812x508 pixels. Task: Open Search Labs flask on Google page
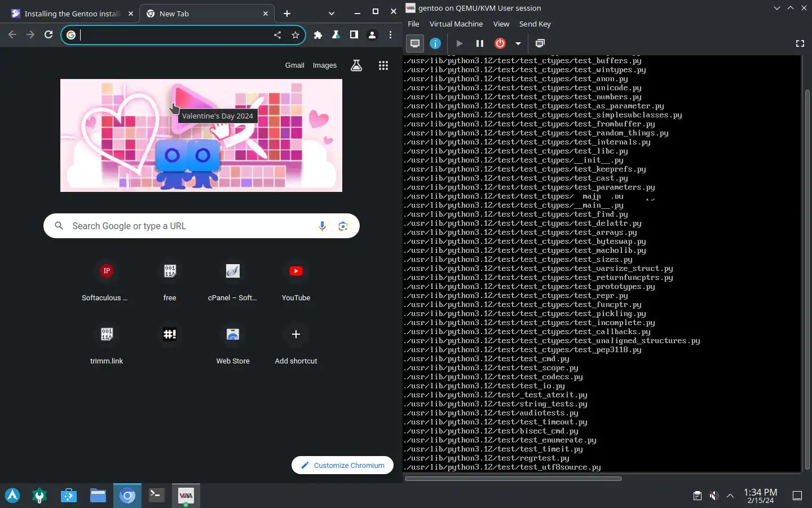point(356,65)
